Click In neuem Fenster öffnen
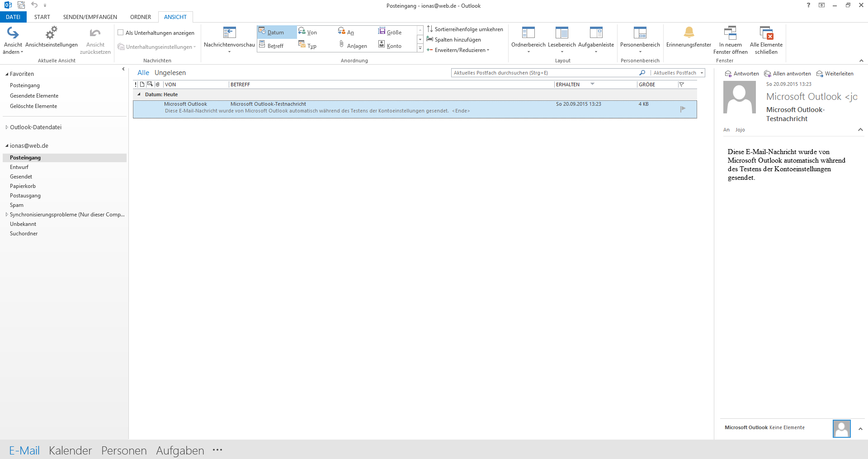 [x=730, y=40]
